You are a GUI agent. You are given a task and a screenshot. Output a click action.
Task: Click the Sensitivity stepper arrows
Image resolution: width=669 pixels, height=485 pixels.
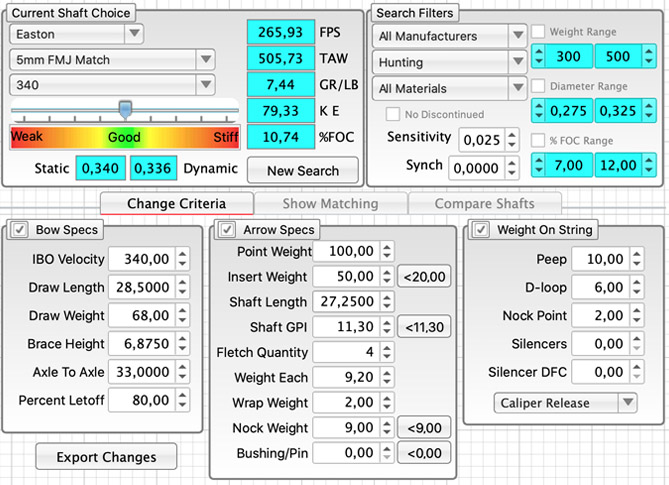coord(512,139)
